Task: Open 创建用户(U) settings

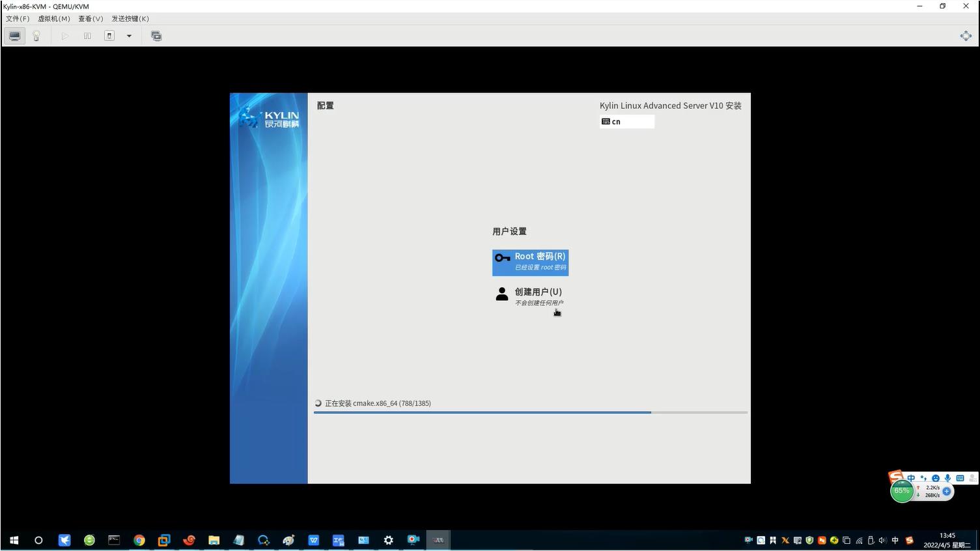Action: [x=530, y=296]
